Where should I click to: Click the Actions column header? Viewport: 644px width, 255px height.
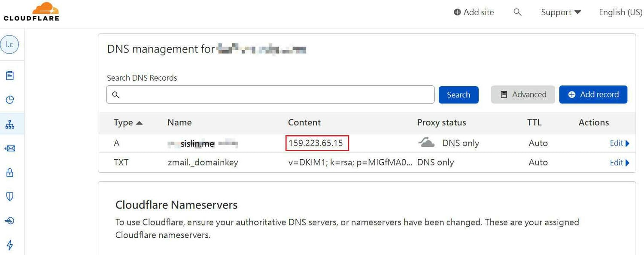(x=594, y=122)
